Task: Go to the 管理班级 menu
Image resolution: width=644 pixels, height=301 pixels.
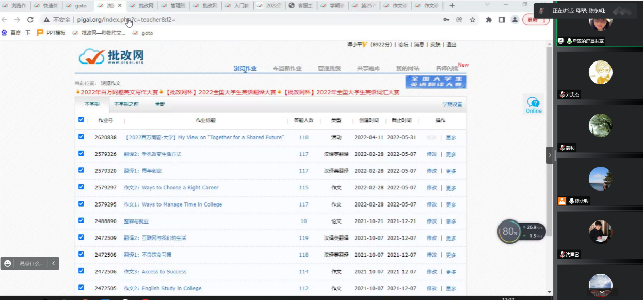Action: click(329, 68)
